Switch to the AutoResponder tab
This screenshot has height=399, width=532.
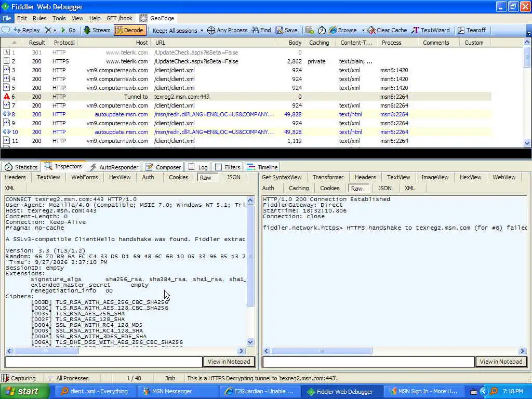(x=114, y=167)
